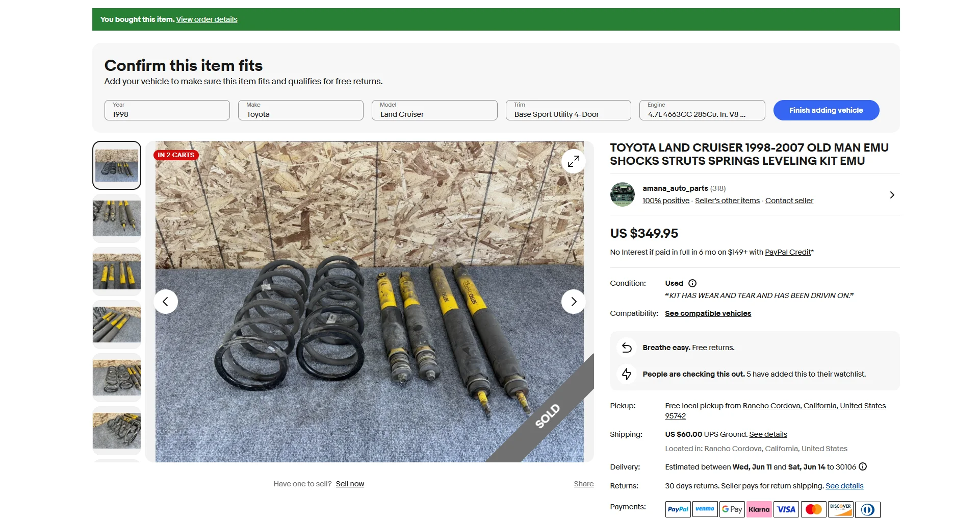Select the Discover payment icon
The image size is (980, 519).
click(841, 509)
